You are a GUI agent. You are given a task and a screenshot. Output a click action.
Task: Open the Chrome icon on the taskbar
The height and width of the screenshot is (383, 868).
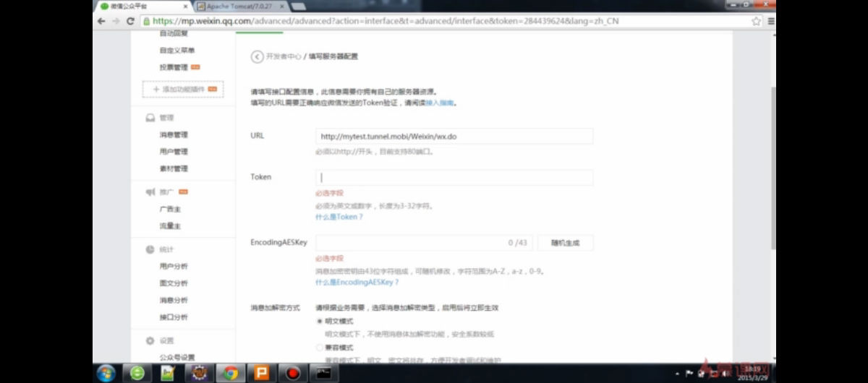pos(231,373)
